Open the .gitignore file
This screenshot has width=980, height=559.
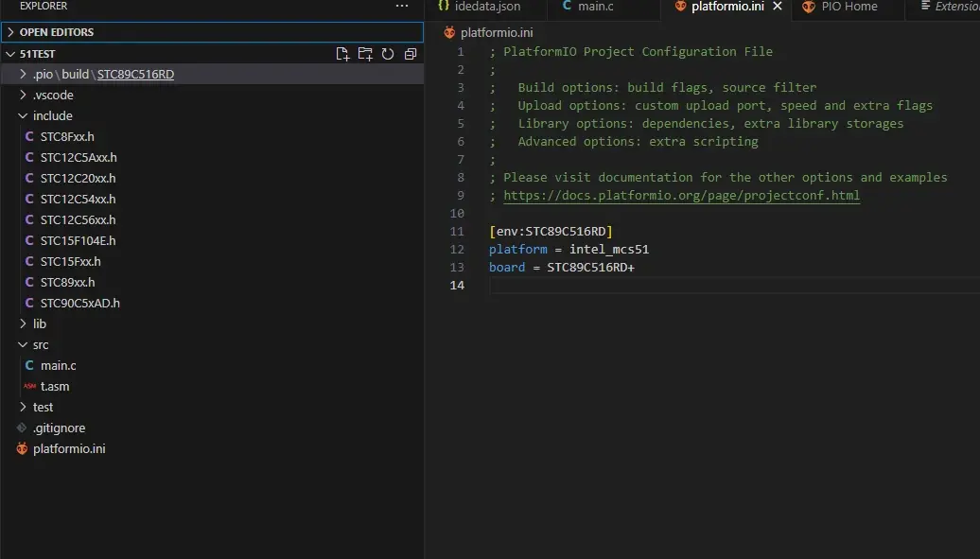pyautogui.click(x=59, y=428)
